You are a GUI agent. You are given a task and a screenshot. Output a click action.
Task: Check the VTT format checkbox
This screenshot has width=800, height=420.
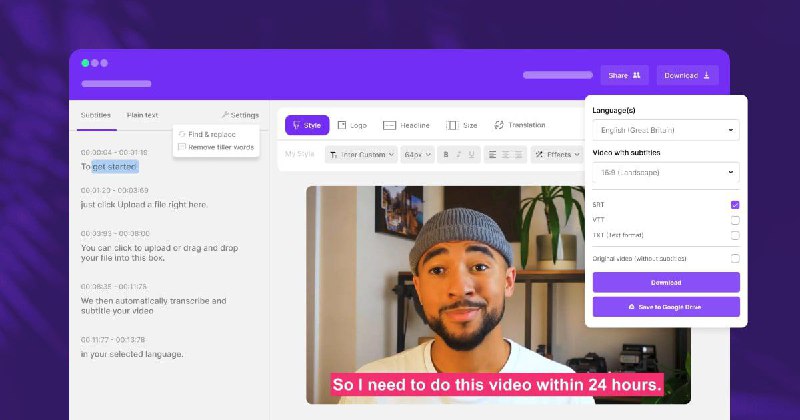(735, 220)
